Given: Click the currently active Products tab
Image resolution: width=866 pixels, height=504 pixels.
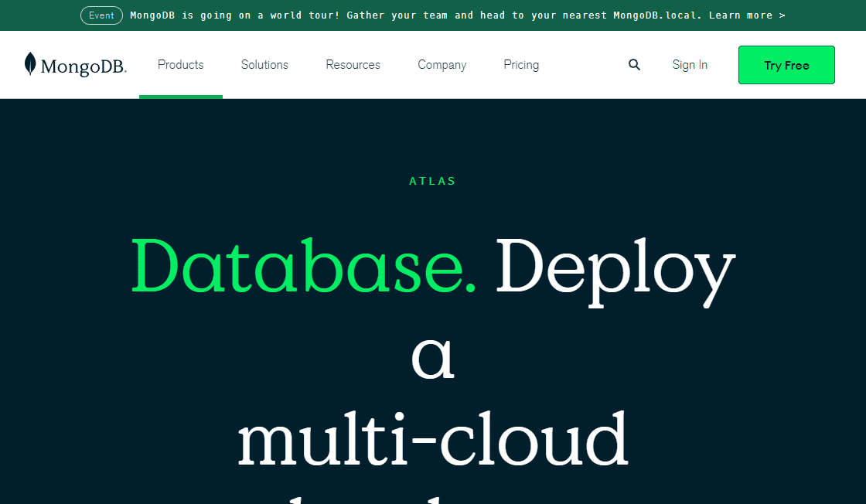Looking at the screenshot, I should pyautogui.click(x=180, y=65).
